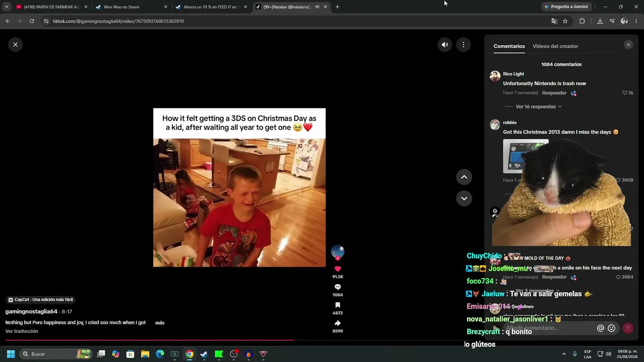The width and height of the screenshot is (644, 362).
Task: Open Microsoft Edge from the taskbar
Action: pyautogui.click(x=160, y=354)
